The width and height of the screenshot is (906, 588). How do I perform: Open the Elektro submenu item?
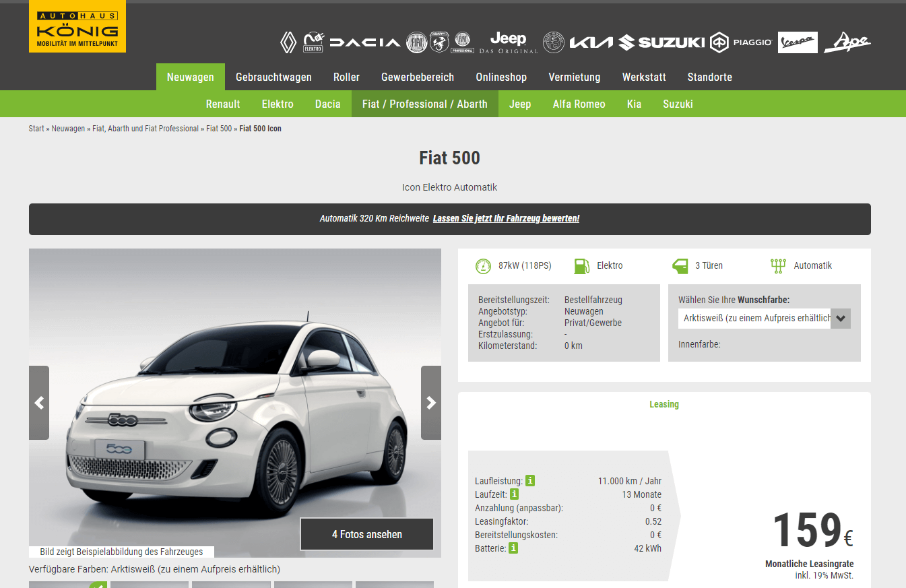tap(278, 104)
